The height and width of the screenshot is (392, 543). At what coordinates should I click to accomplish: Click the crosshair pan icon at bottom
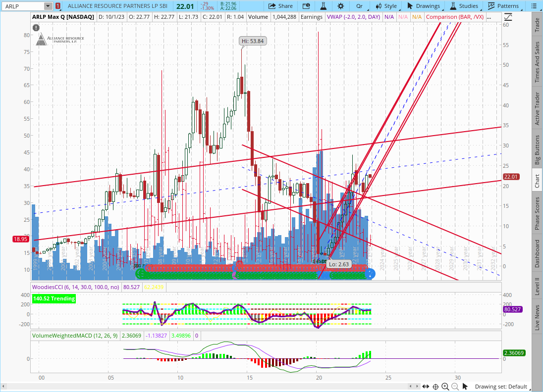435,387
